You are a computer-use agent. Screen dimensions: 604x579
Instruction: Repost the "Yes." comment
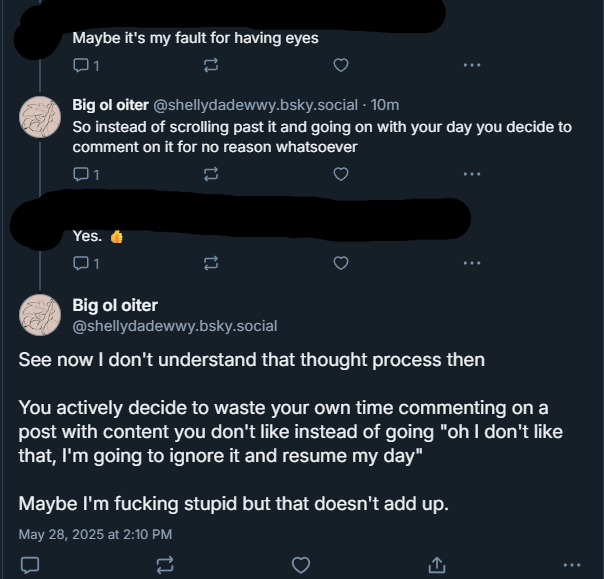click(211, 264)
